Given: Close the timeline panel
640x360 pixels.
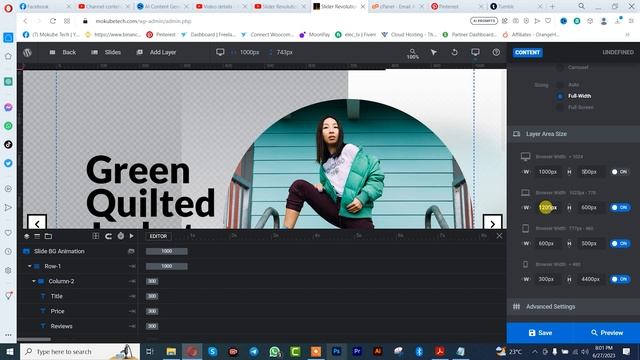Looking at the screenshot, I should pyautogui.click(x=499, y=236).
